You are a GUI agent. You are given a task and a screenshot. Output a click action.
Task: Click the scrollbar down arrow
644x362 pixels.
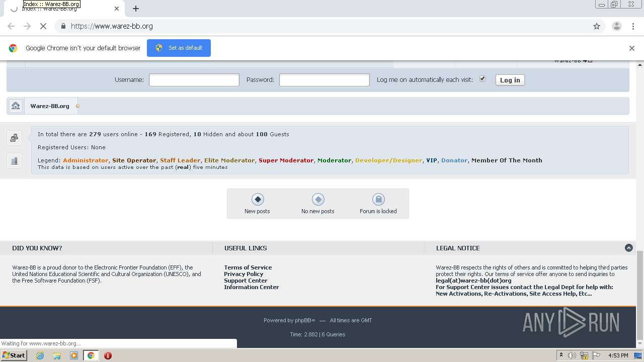click(x=640, y=344)
